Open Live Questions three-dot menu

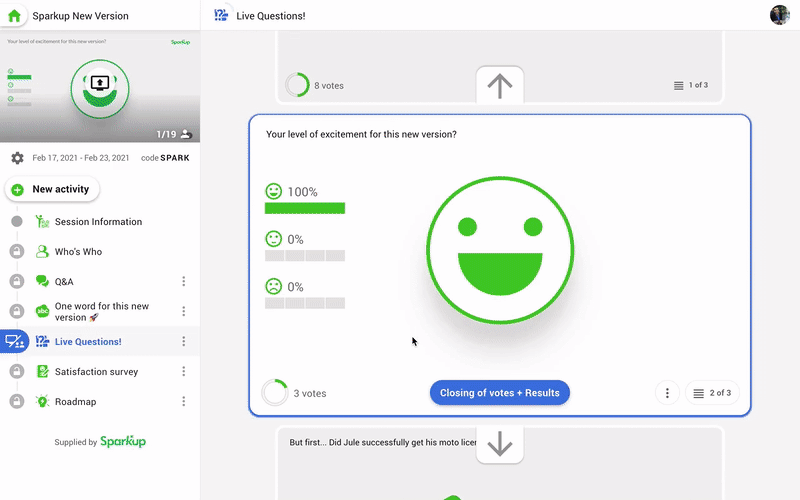(184, 341)
